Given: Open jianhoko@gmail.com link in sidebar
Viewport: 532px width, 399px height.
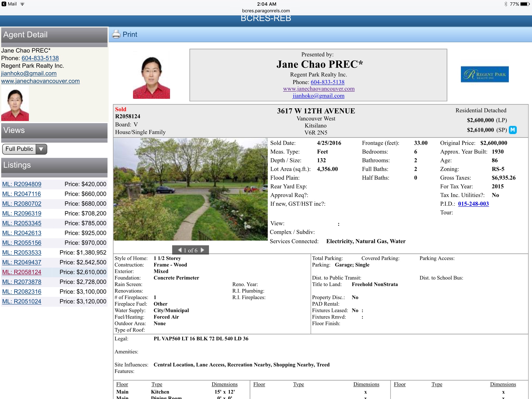Looking at the screenshot, I should click(29, 73).
